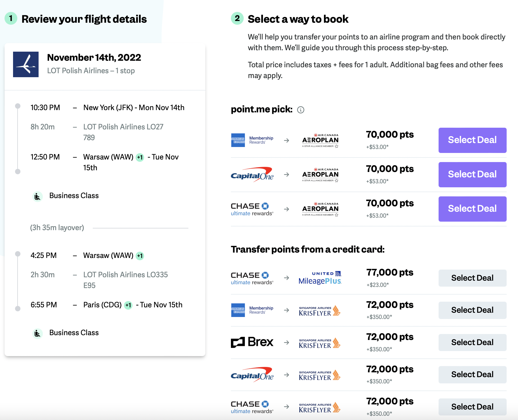Image resolution: width=518 pixels, height=420 pixels.
Task: Select Deal for Chase to Aeroplan transfer
Action: pos(472,209)
